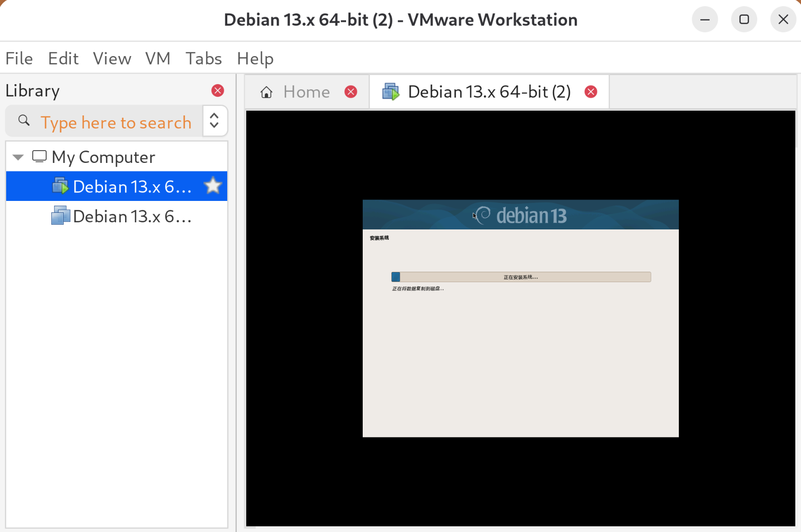Click the magnifying glass search icon
801x532 pixels.
24,121
